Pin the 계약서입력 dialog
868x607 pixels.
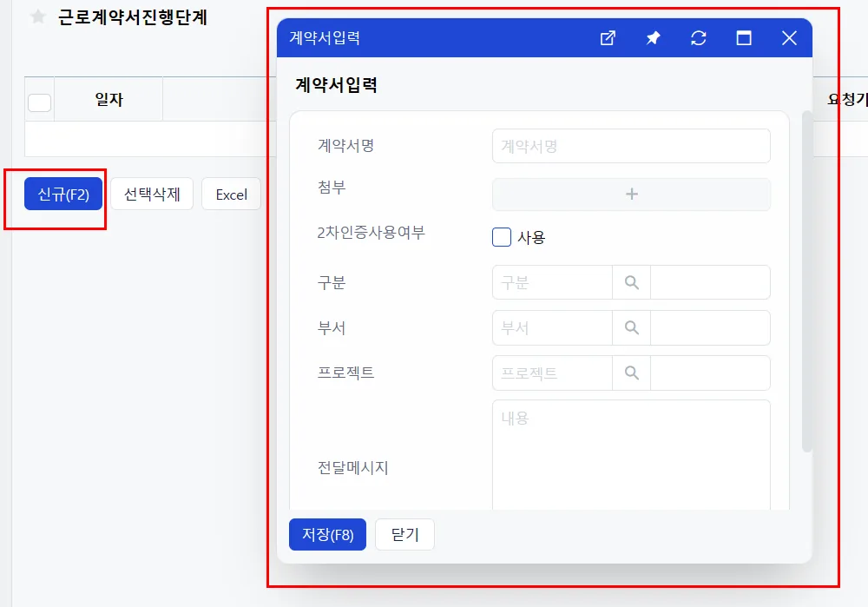coord(654,38)
